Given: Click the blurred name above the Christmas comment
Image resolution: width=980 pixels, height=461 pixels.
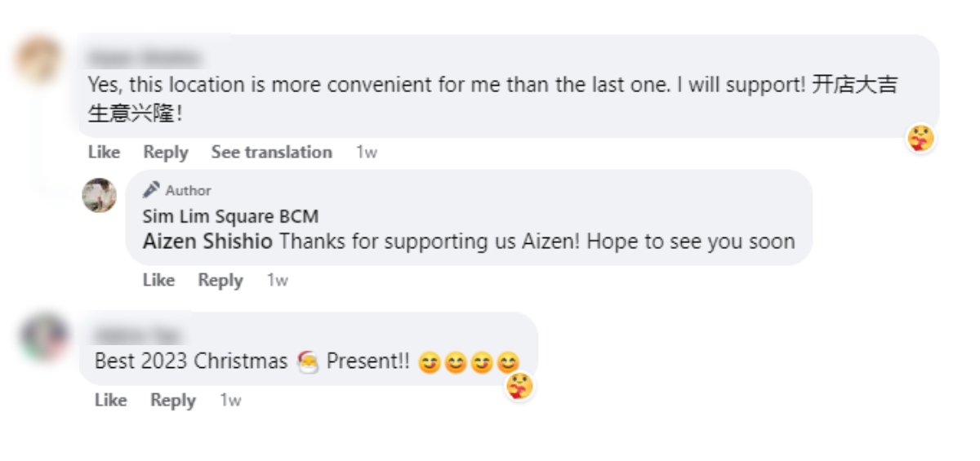Looking at the screenshot, I should [x=136, y=335].
